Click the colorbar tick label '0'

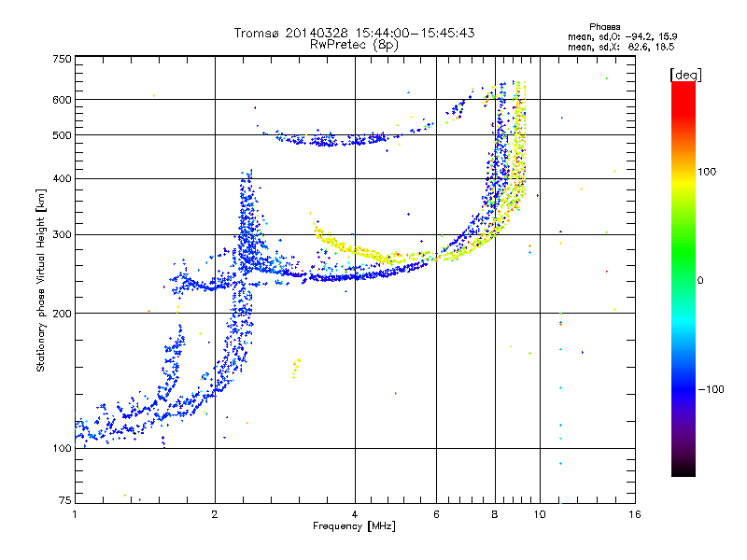(700, 281)
